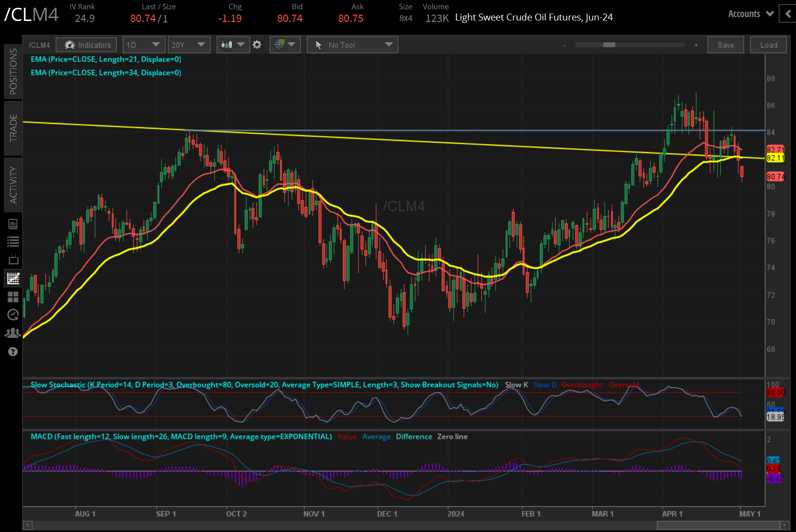Click the horizontal chart scrollbar thumb

click(718, 525)
